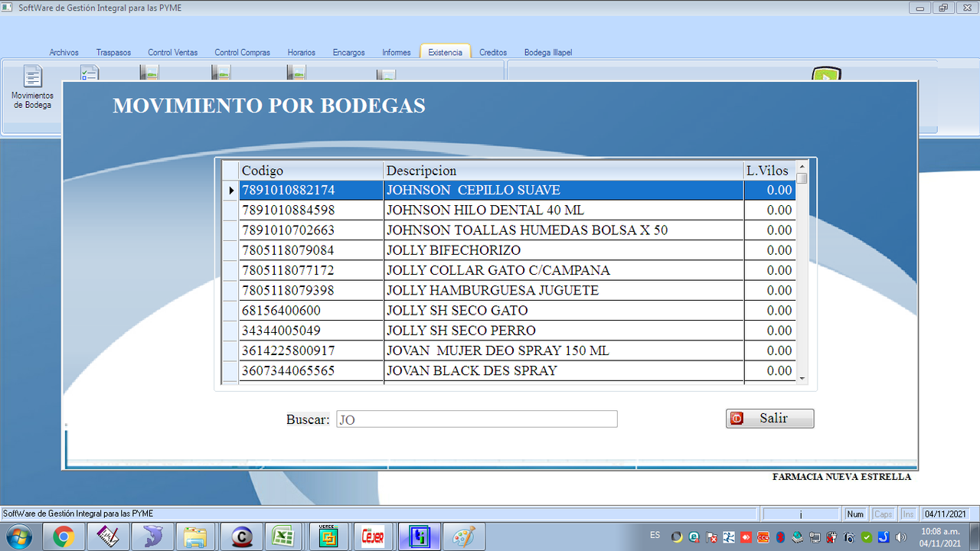Go to the Creditos tab

point(493,53)
